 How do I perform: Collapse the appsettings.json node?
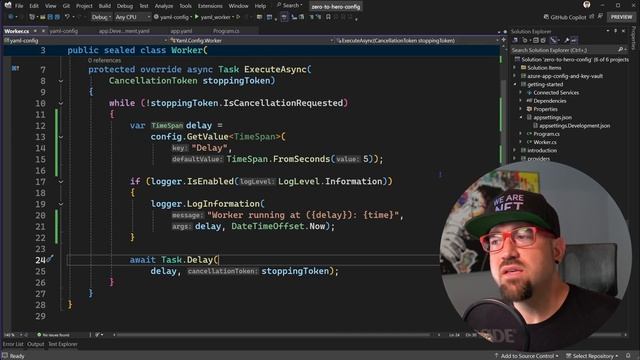(521, 117)
